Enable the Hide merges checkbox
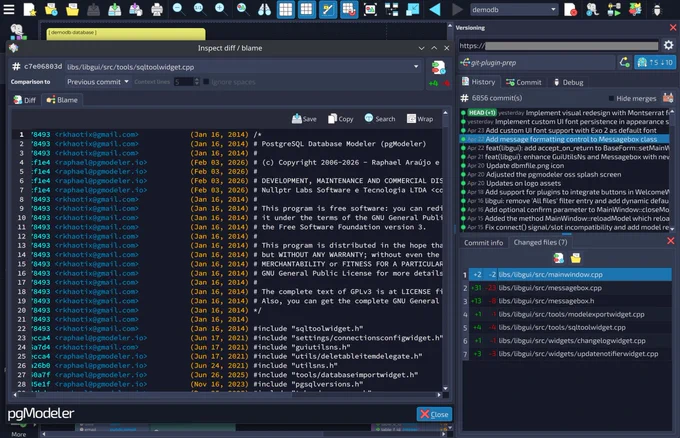 click(x=611, y=98)
